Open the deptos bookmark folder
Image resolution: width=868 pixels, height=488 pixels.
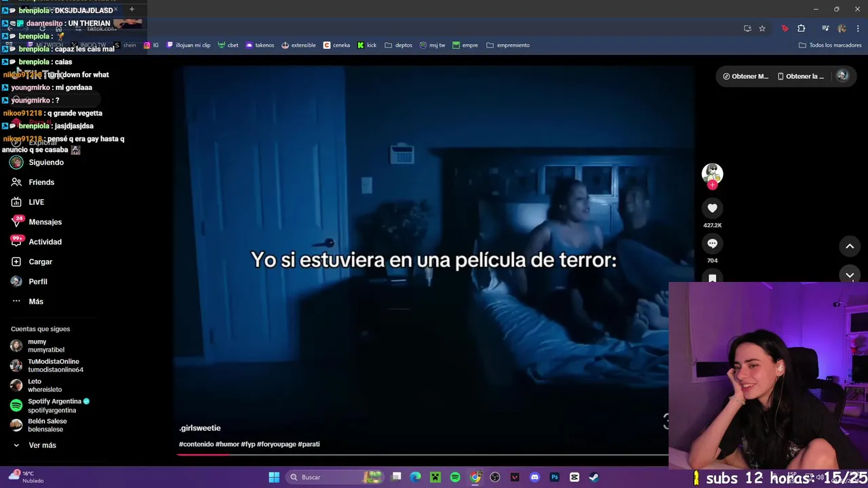[399, 45]
